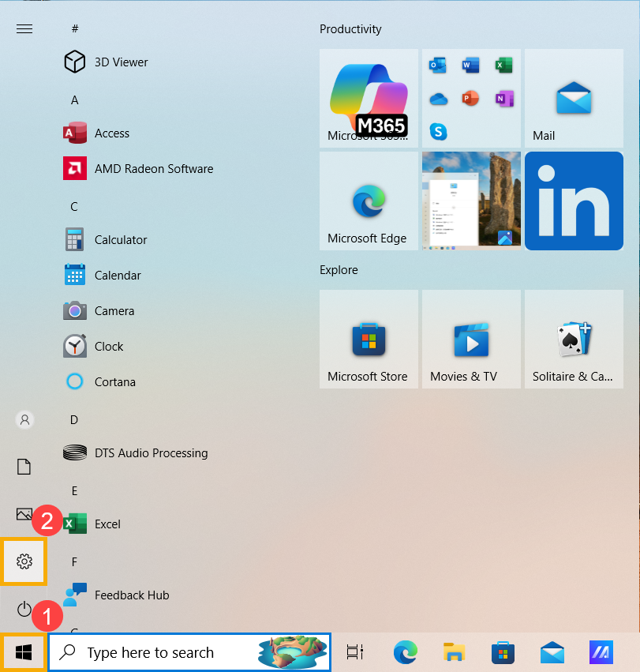This screenshot has height=672, width=640.
Task: Open the Documents shortcut in Start sidebar
Action: [24, 467]
